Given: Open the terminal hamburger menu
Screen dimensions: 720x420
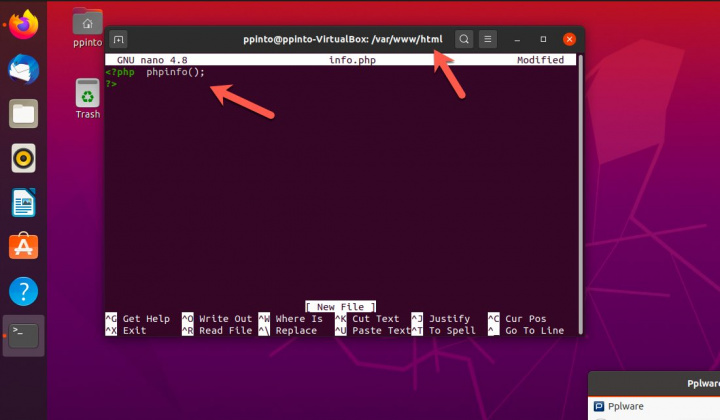Looking at the screenshot, I should (x=488, y=40).
